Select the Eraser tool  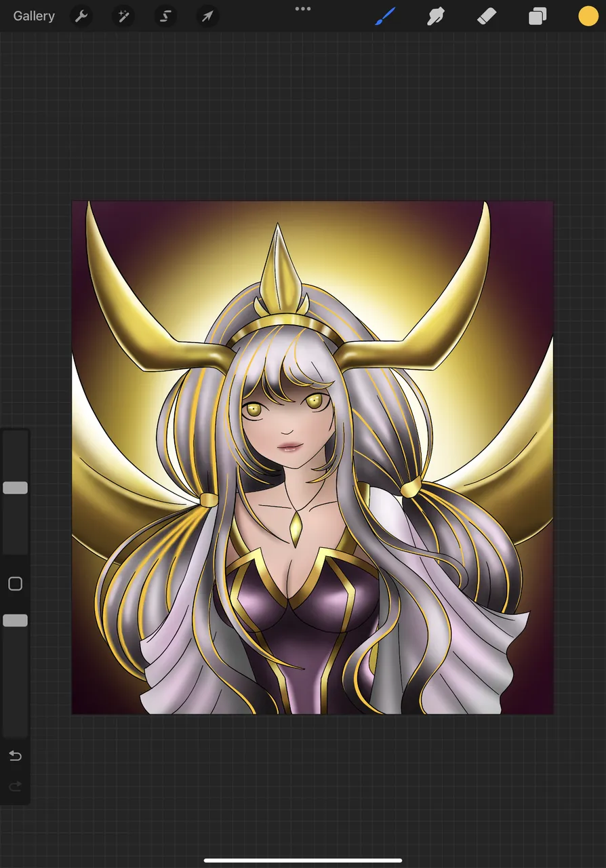click(487, 16)
